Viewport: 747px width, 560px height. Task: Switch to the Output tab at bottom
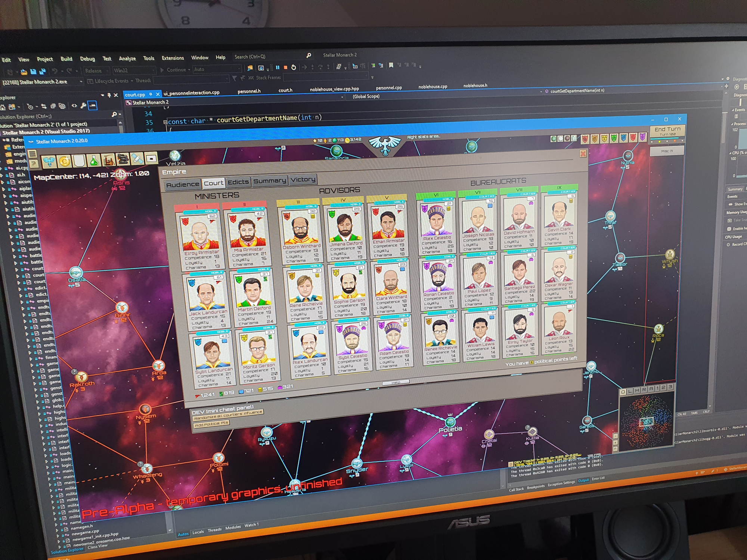(583, 481)
